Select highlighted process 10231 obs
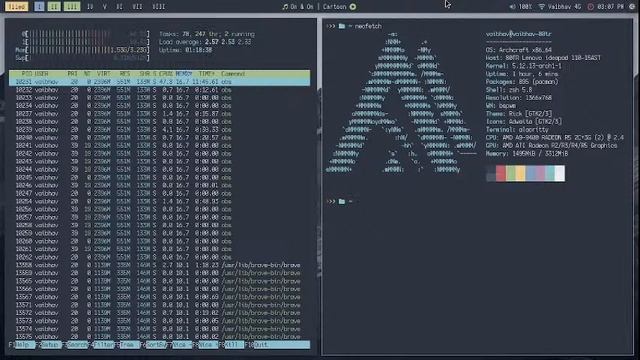The width and height of the screenshot is (640, 360). (160, 82)
